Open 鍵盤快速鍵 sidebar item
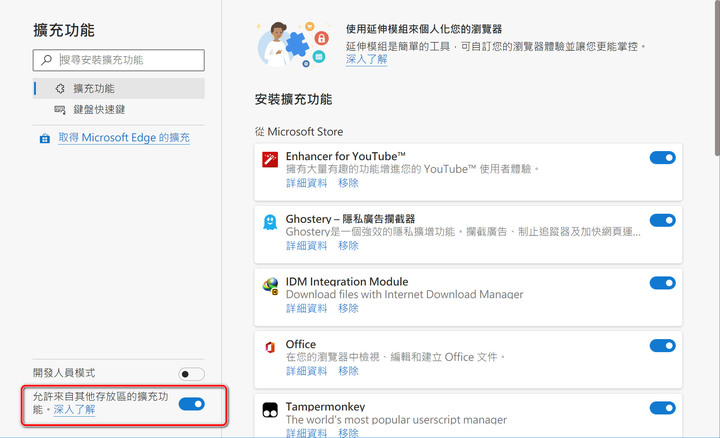The width and height of the screenshot is (720, 438). point(119,110)
